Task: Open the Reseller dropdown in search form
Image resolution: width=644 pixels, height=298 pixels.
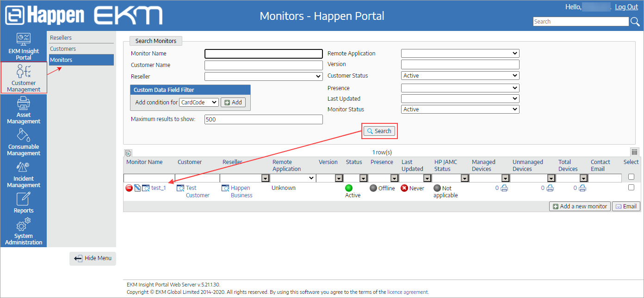Action: [x=264, y=76]
